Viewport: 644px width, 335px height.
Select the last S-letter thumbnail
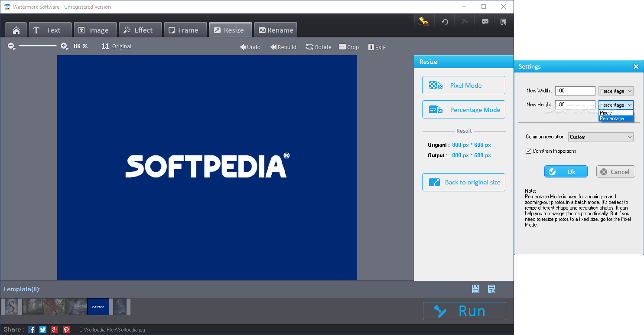[x=120, y=306]
